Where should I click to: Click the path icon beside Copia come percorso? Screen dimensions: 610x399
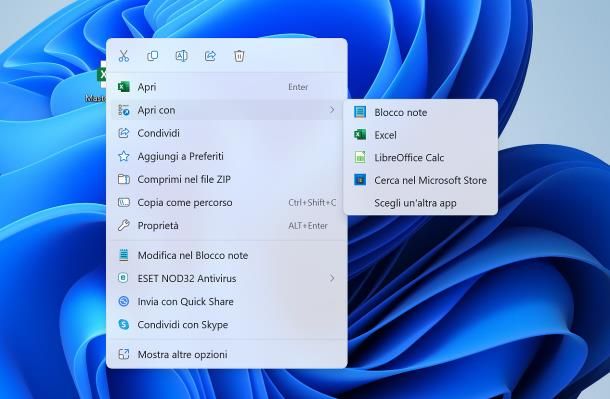click(x=124, y=202)
